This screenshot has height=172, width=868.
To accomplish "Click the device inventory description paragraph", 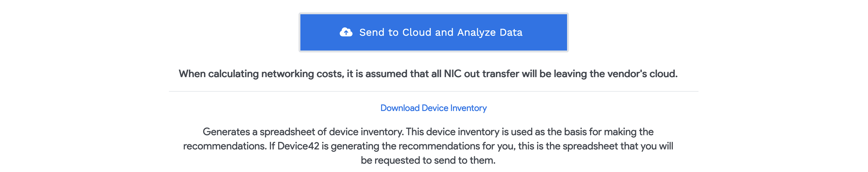I will click(x=428, y=146).
